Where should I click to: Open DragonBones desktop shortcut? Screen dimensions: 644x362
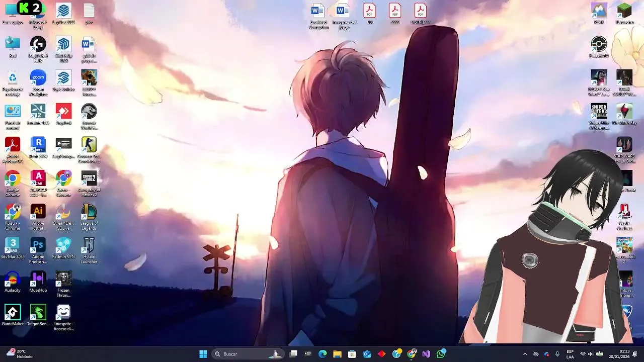(38, 315)
